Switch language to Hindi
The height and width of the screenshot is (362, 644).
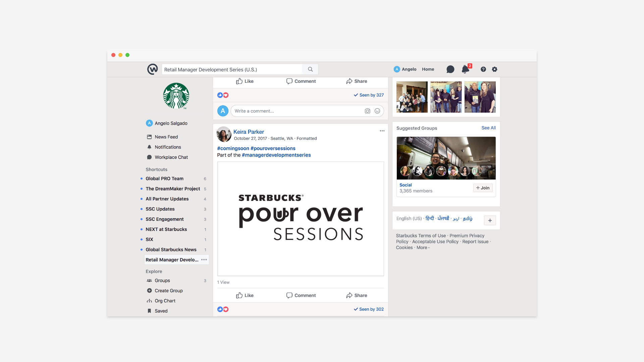click(x=429, y=219)
